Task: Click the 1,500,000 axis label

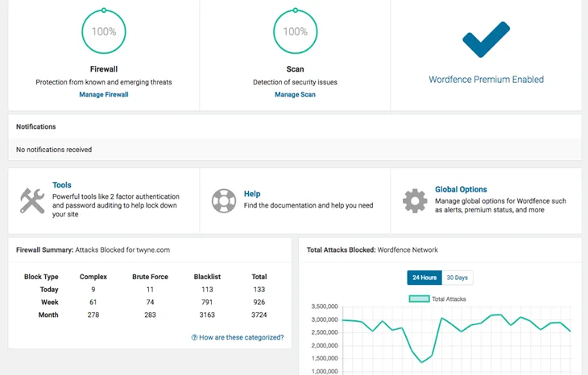Action: click(325, 358)
